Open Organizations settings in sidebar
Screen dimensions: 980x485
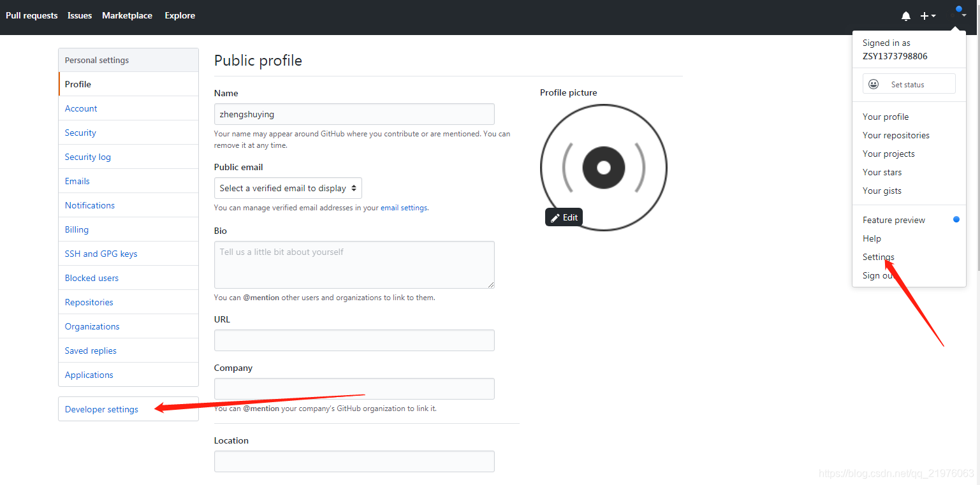[x=129, y=326]
